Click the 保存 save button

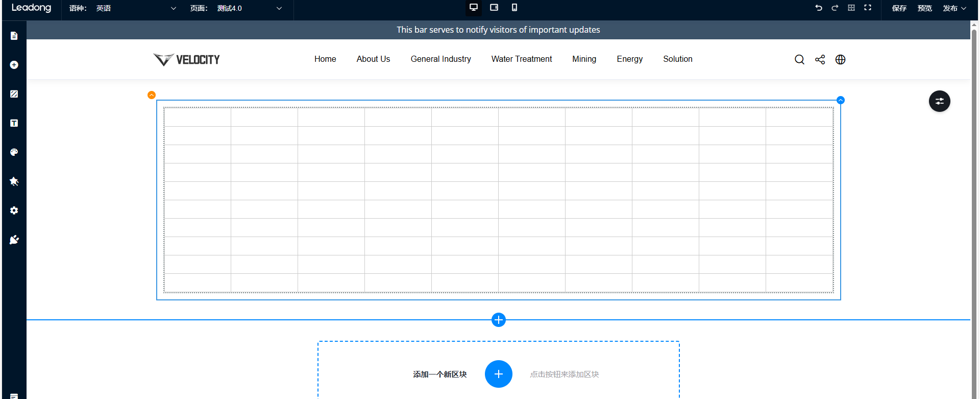pos(899,9)
